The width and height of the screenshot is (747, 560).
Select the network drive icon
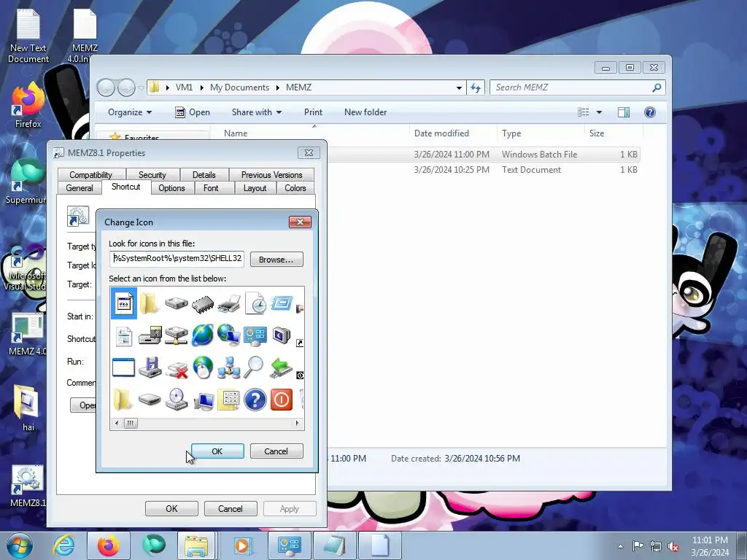tap(177, 335)
